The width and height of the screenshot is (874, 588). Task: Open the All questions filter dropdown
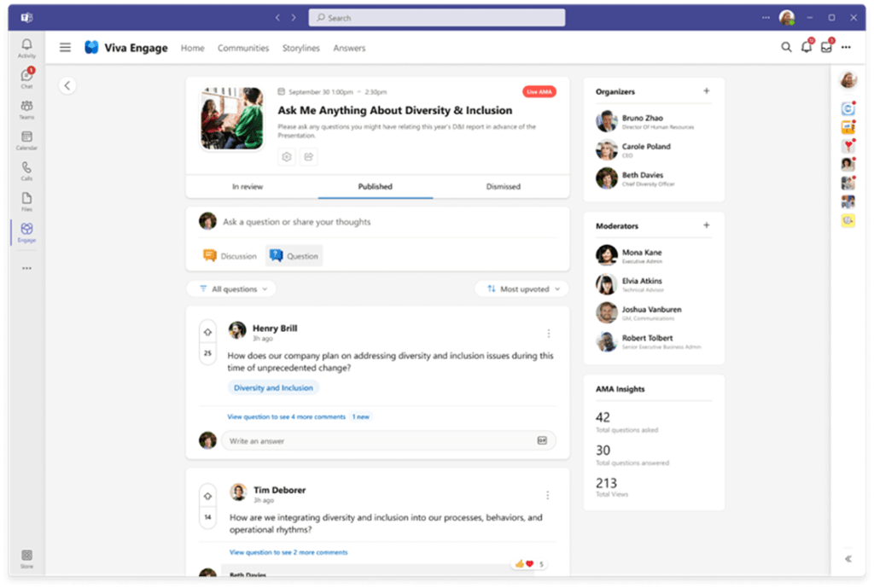232,289
